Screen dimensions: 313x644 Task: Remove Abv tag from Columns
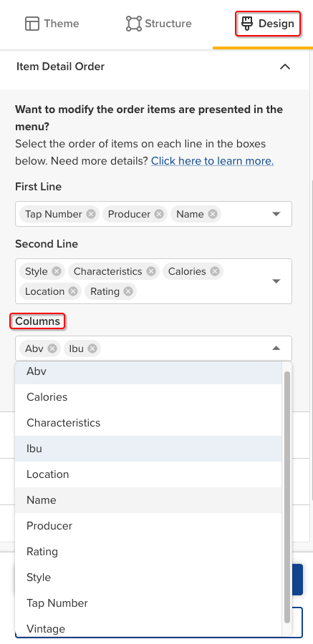(x=52, y=348)
